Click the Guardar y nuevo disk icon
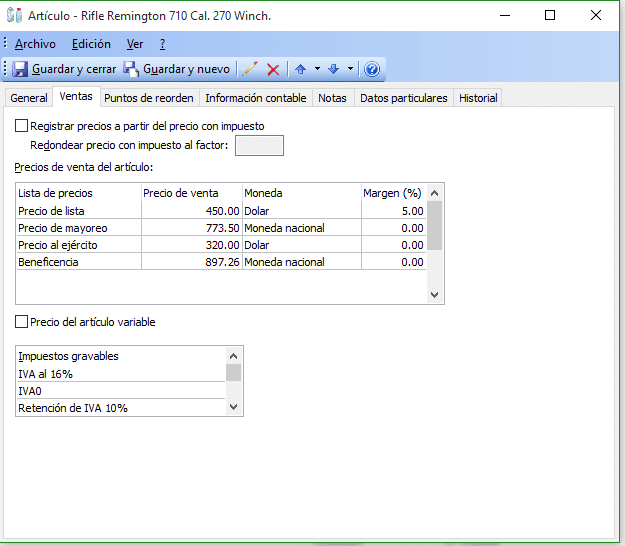 pos(130,69)
